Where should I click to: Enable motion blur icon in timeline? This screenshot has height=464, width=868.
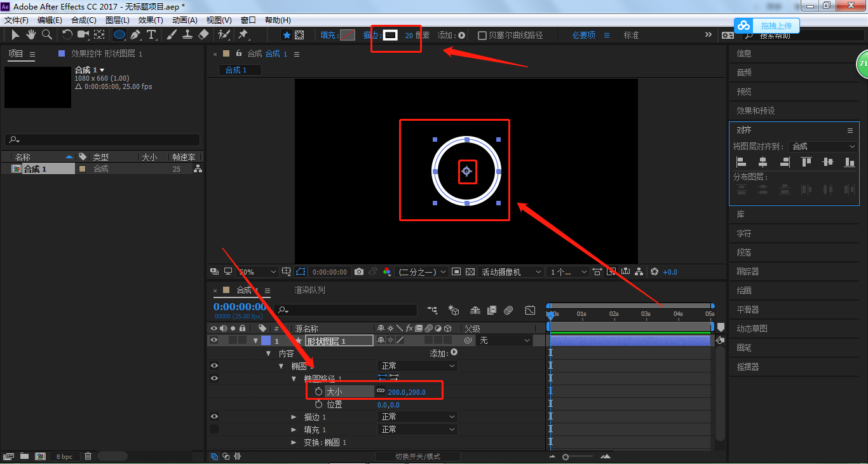coord(508,310)
